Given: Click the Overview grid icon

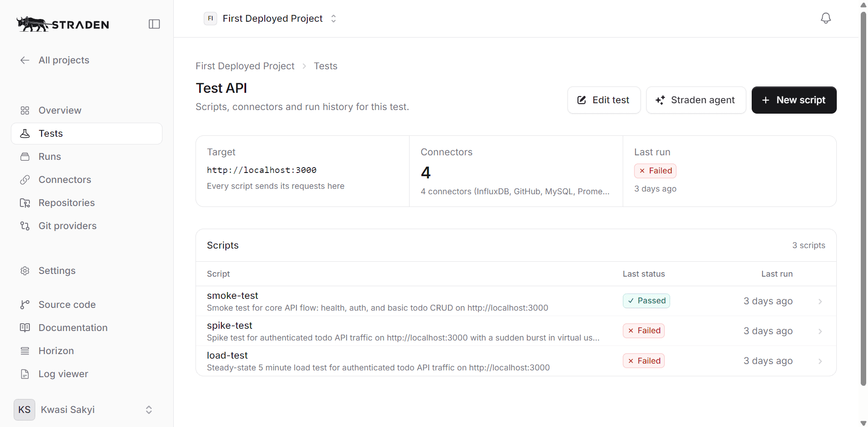Looking at the screenshot, I should (25, 110).
